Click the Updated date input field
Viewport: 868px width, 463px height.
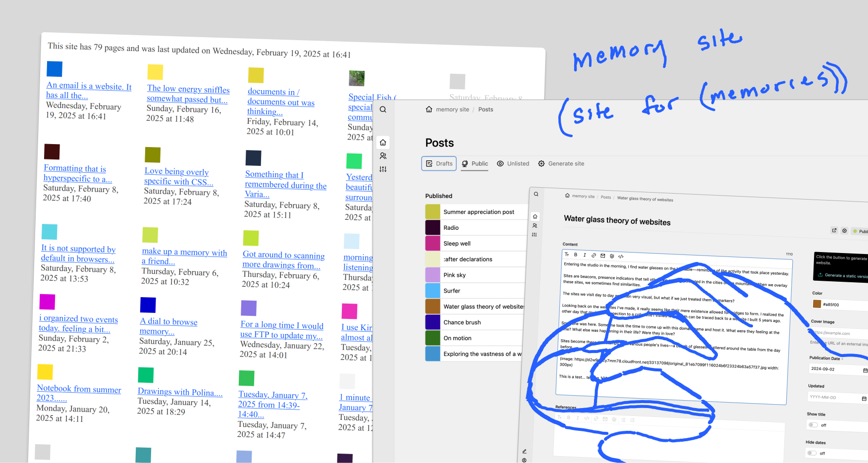(837, 398)
